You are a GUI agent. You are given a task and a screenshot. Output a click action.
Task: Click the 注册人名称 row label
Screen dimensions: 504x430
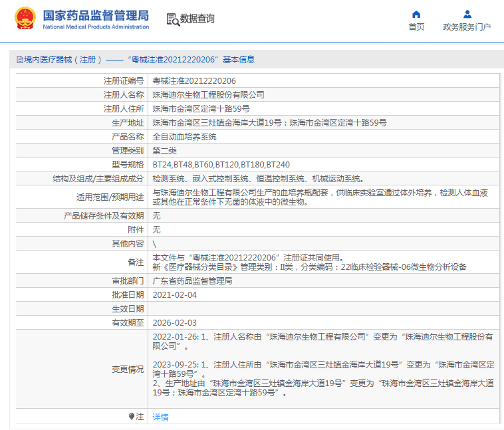124,95
